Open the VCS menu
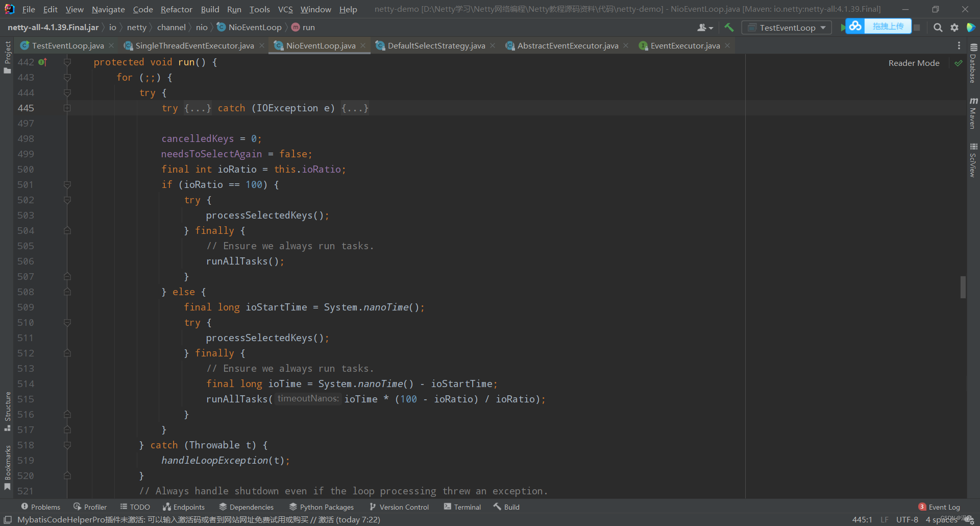The width and height of the screenshot is (980, 526). point(285,9)
